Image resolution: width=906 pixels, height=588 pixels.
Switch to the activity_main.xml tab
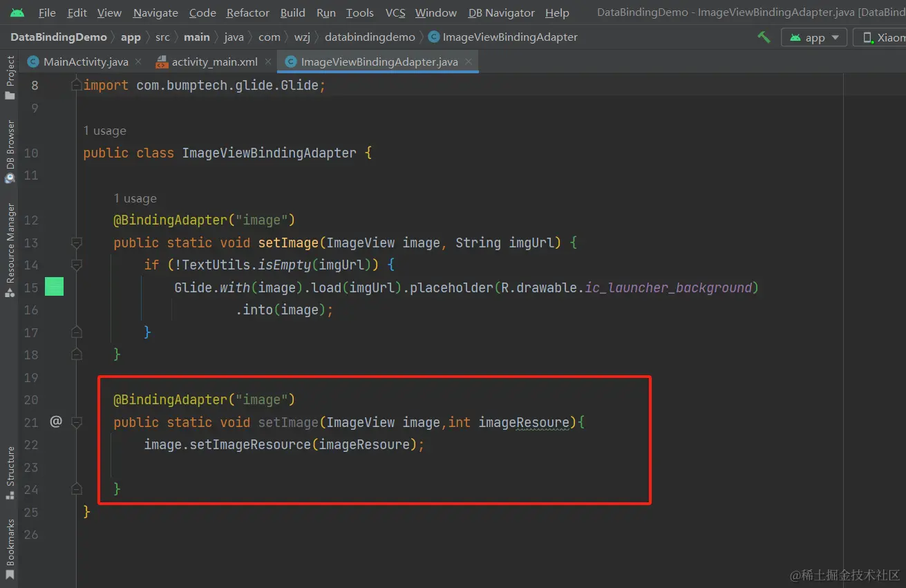214,62
